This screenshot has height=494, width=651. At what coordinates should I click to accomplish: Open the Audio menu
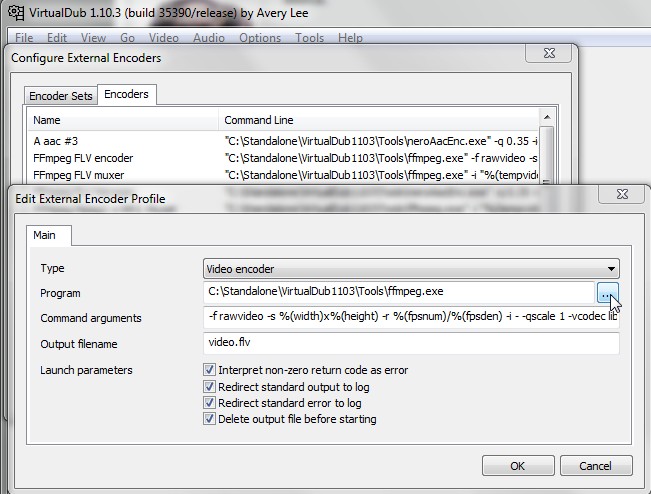[x=209, y=38]
